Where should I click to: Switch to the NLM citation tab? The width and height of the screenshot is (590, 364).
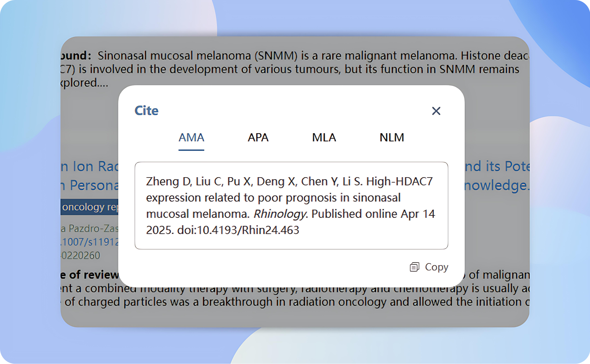coord(392,138)
